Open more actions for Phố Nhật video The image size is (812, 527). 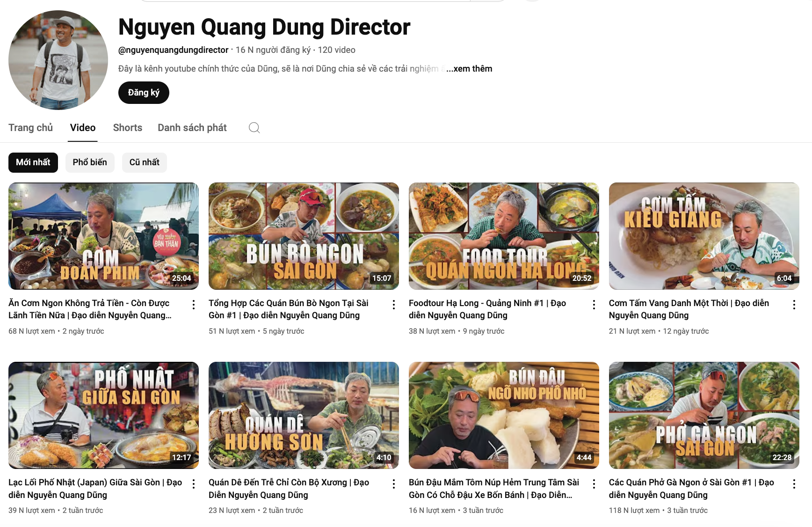(x=194, y=484)
